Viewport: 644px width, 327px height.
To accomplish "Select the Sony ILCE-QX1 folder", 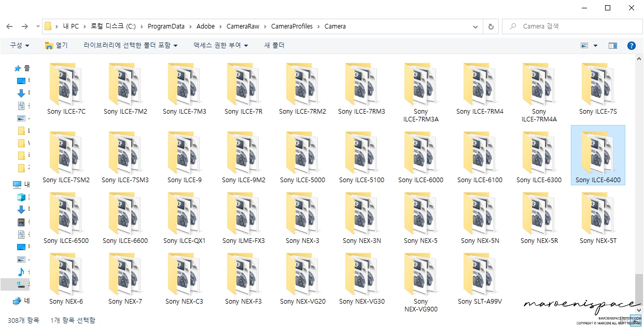I will [184, 217].
